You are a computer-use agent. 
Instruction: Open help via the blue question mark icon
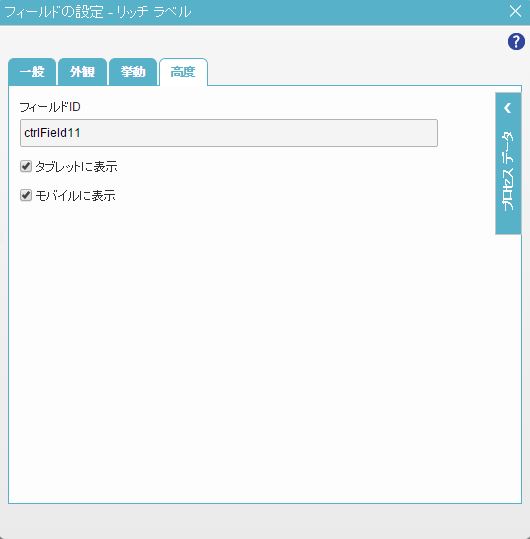pos(516,42)
